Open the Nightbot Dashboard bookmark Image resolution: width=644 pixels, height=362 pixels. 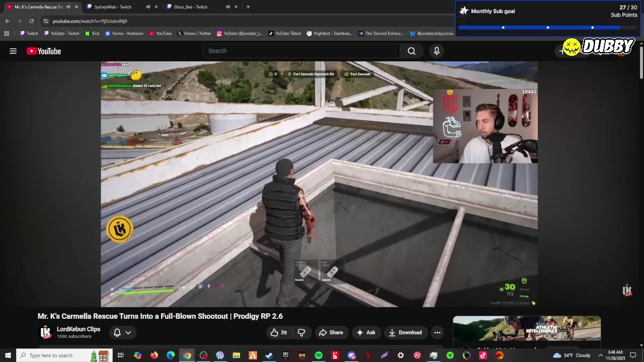pyautogui.click(x=330, y=34)
